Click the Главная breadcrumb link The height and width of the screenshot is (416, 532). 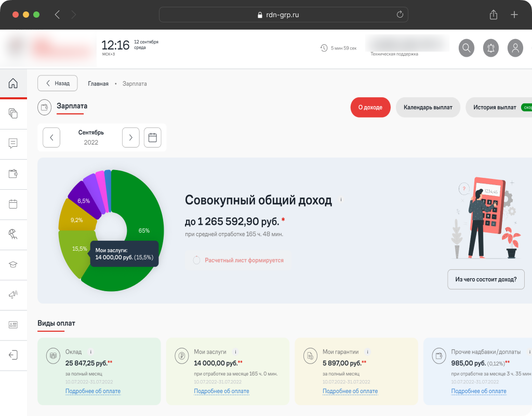[98, 84]
